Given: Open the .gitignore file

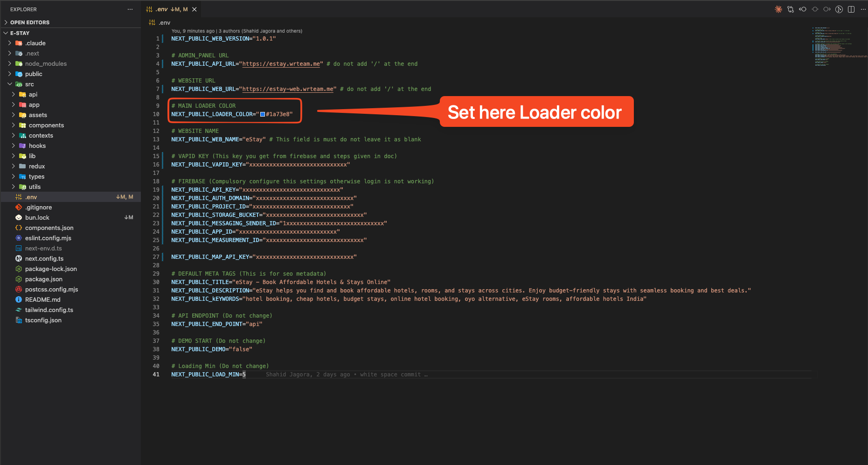Looking at the screenshot, I should click(70, 208).
